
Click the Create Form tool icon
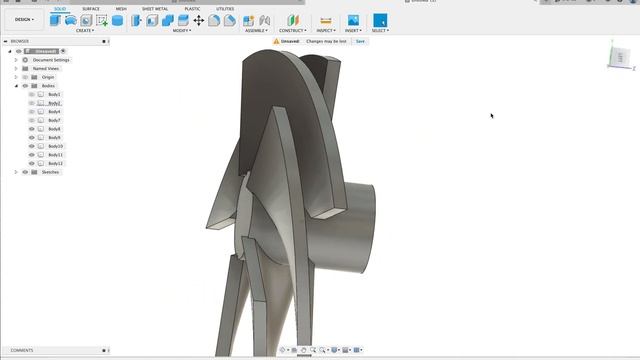(71, 20)
